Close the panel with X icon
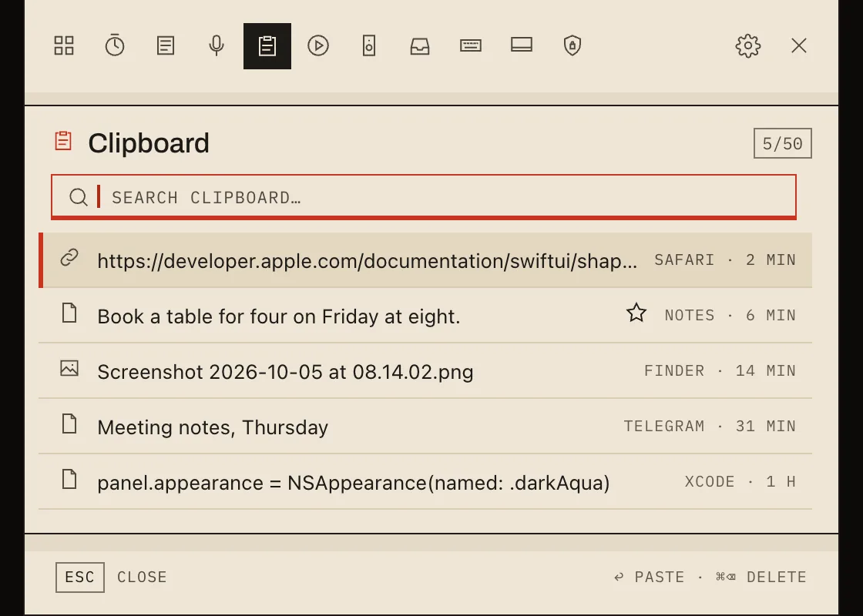 (798, 45)
